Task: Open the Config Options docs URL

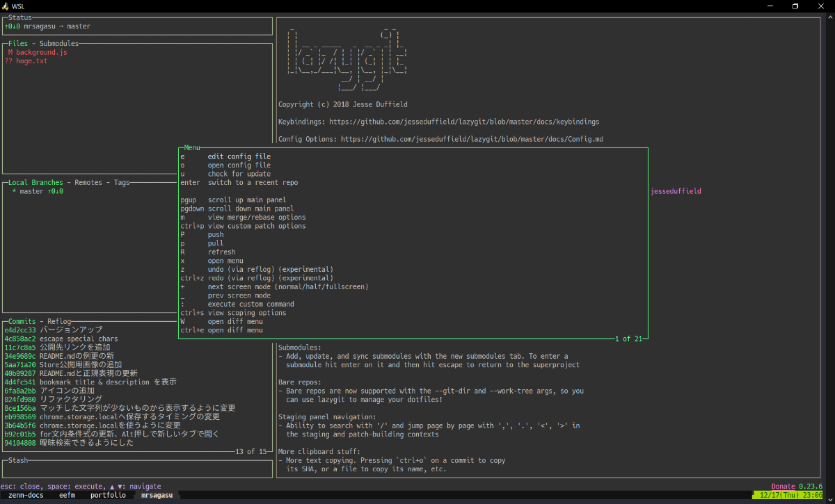Action: tap(472, 139)
